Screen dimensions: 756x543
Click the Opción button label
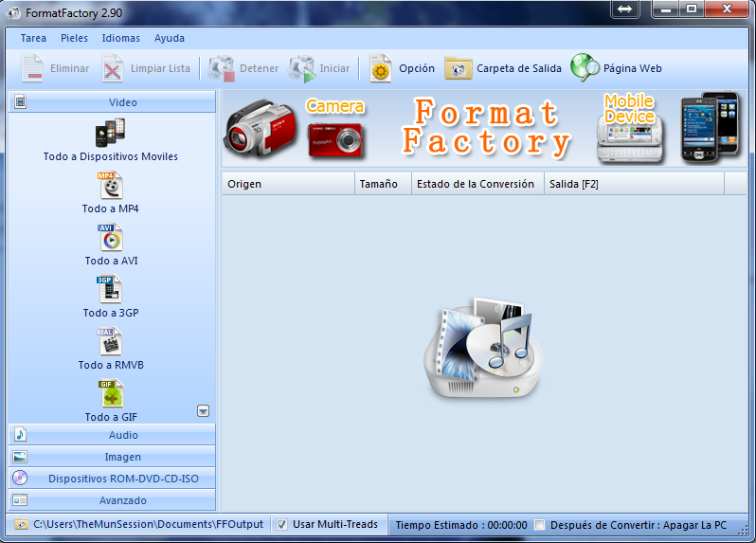(417, 68)
